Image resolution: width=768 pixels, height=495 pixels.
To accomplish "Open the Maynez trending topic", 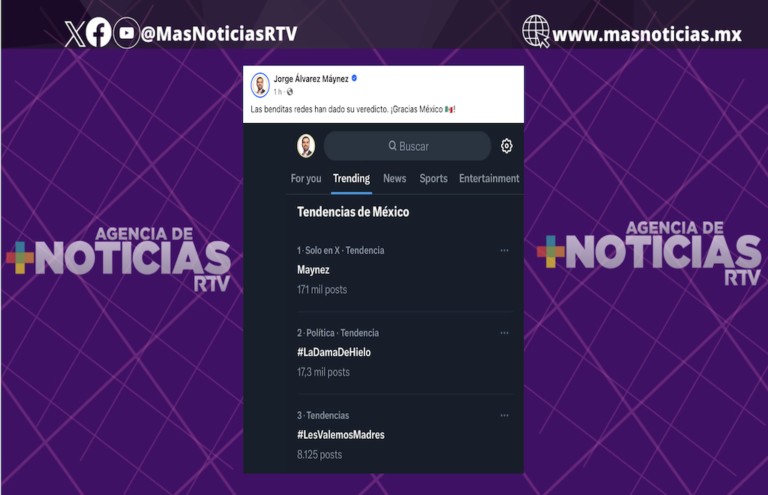I will click(x=313, y=270).
